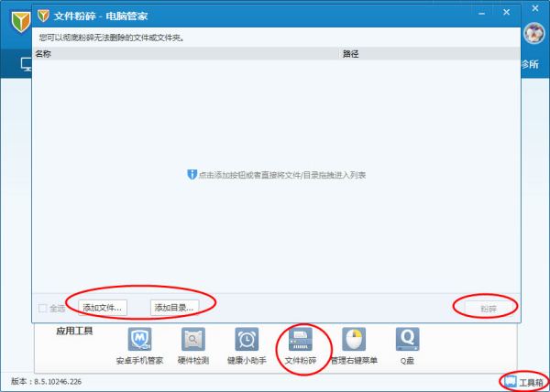Launch the 硬件检测 hardware detection icon
Viewport: 550px width, 392px height.
click(193, 339)
